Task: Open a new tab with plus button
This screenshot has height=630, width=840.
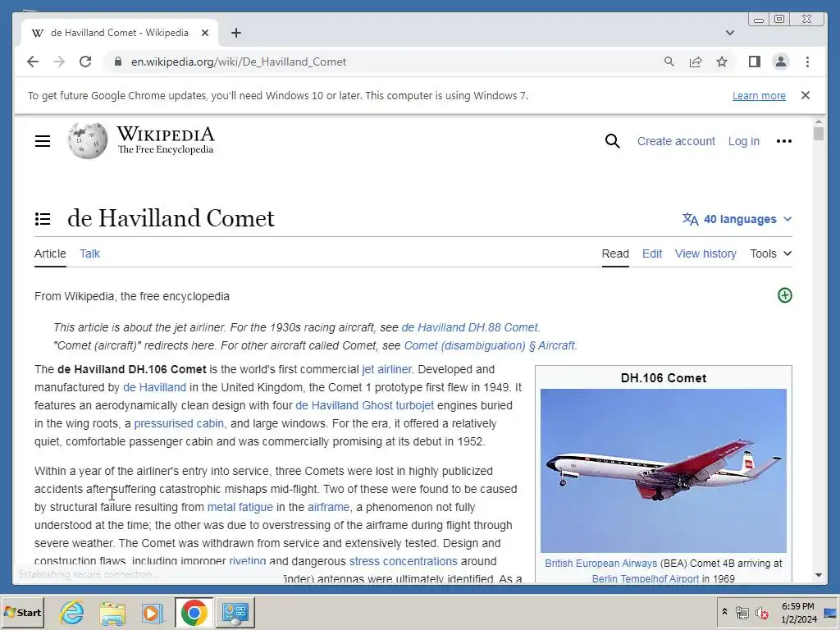Action: point(236,33)
